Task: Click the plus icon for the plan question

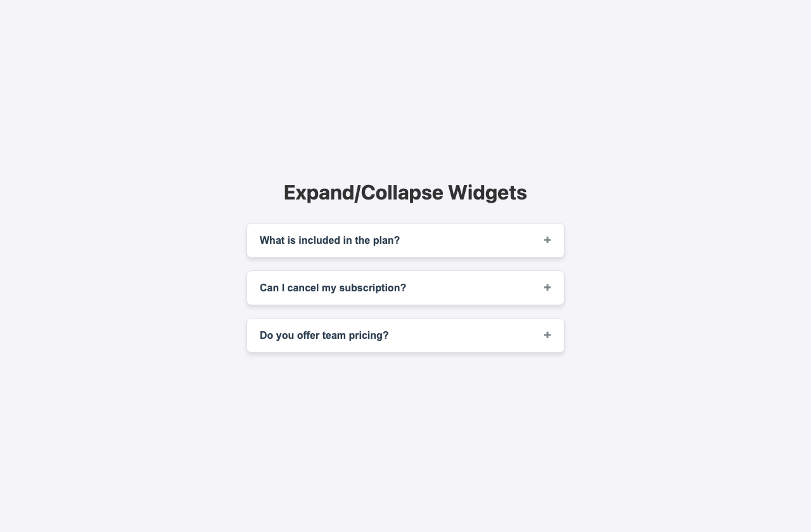Action: (x=547, y=240)
